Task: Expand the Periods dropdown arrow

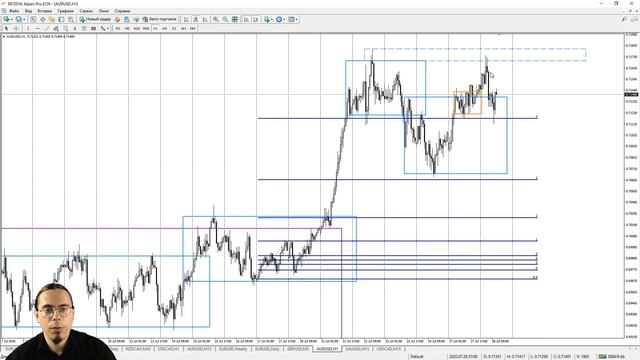Action: coord(284,19)
